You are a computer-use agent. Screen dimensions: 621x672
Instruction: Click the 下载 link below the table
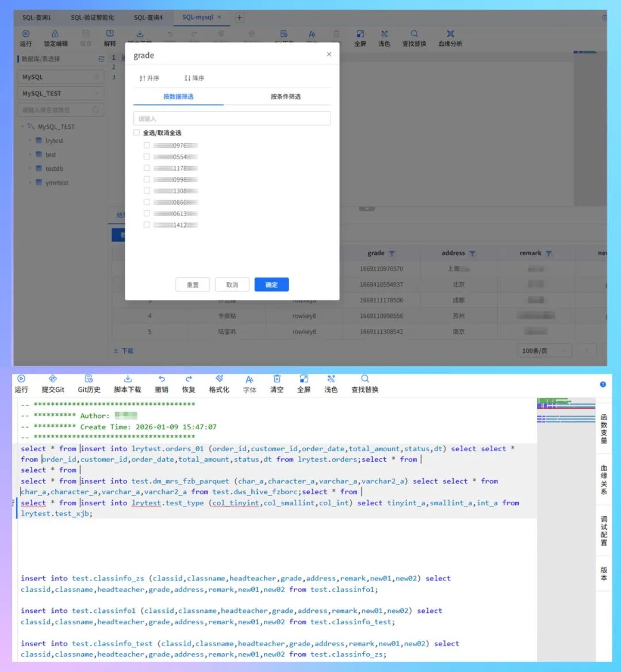124,351
